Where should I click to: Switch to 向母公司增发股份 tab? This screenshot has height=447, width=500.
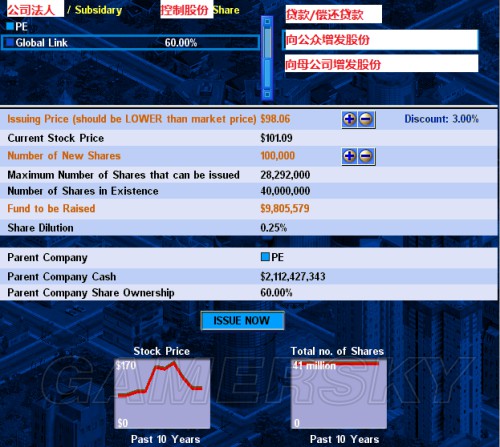pos(381,64)
